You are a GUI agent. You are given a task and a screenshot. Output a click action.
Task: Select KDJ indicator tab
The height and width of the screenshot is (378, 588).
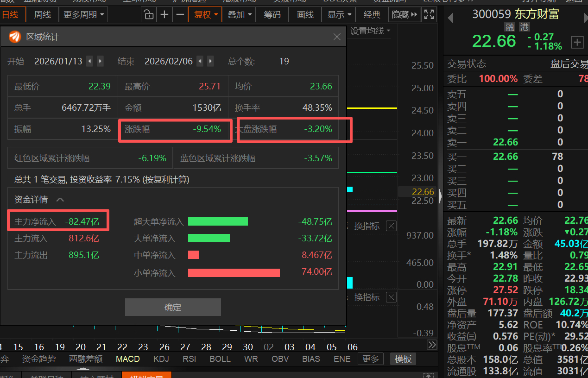(x=161, y=359)
